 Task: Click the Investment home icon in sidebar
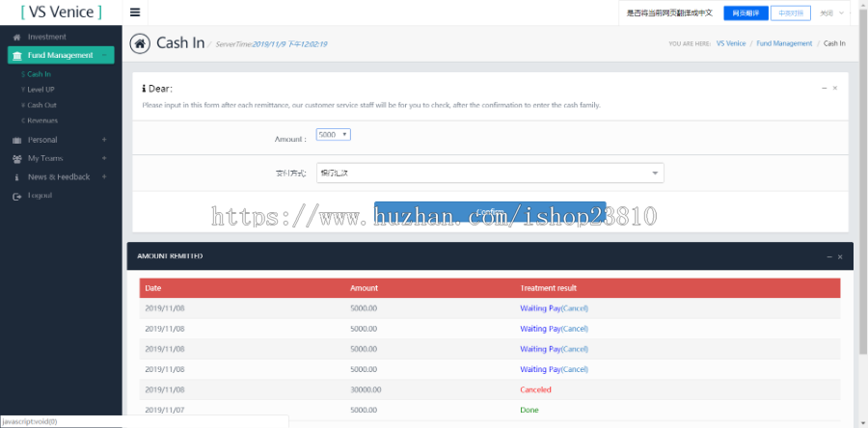point(16,37)
